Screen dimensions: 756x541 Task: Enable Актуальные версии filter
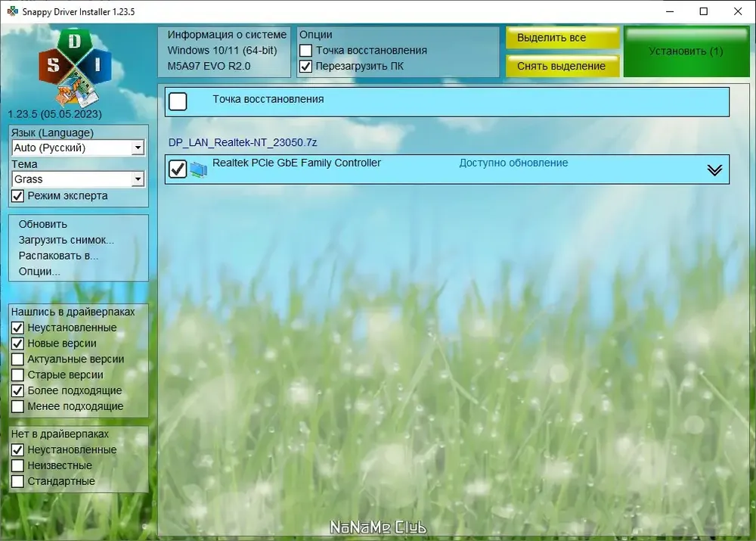pos(18,359)
